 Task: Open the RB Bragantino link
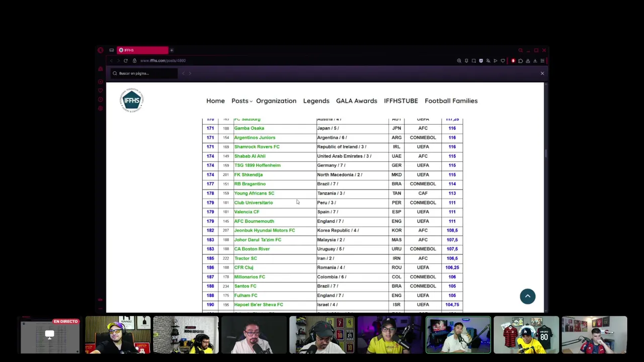click(250, 184)
